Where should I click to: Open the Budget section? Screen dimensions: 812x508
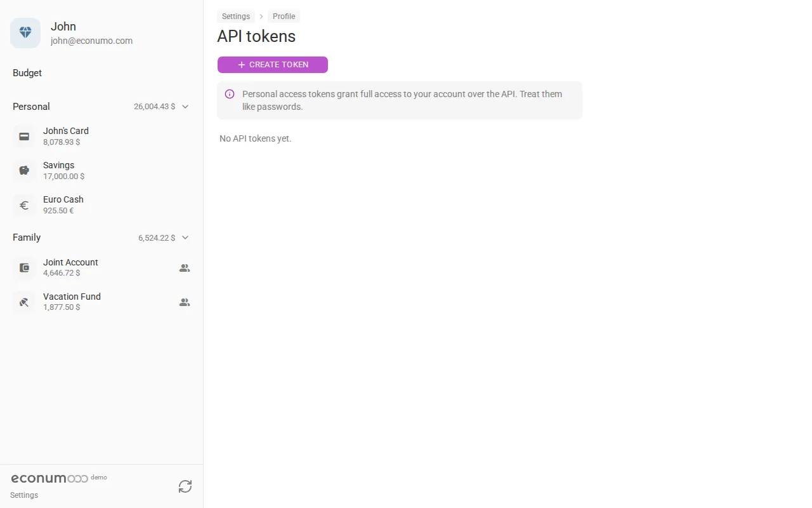tap(27, 73)
